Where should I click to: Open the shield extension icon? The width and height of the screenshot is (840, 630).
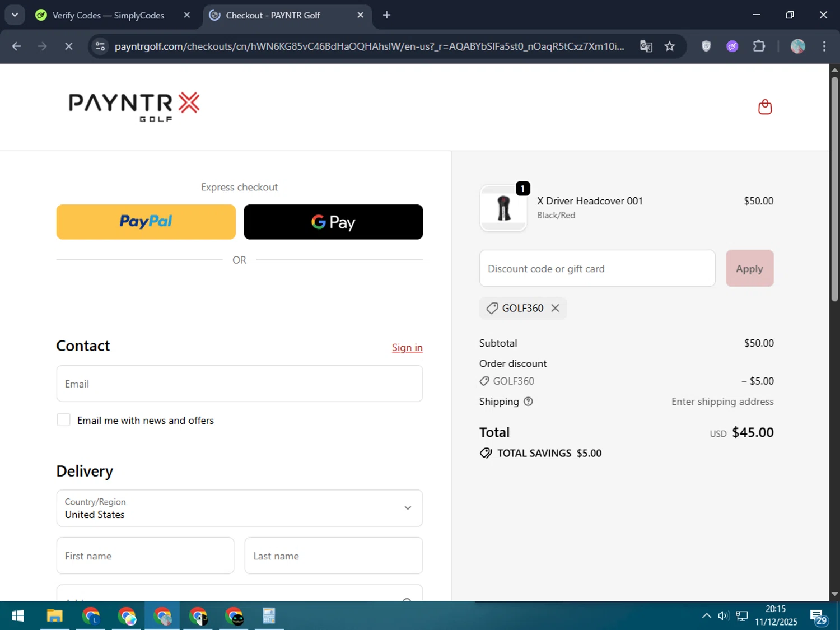pyautogui.click(x=706, y=46)
